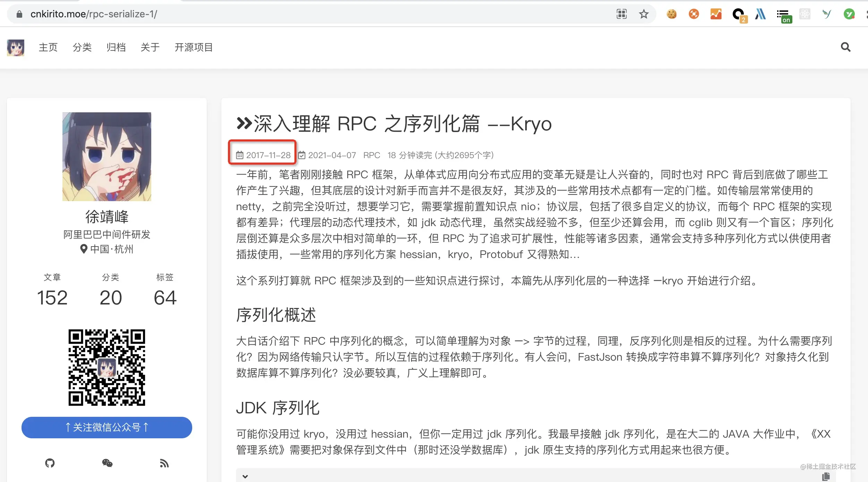Open the green circle checkmark extension icon
Viewport: 868px width, 482px height.
point(849,14)
